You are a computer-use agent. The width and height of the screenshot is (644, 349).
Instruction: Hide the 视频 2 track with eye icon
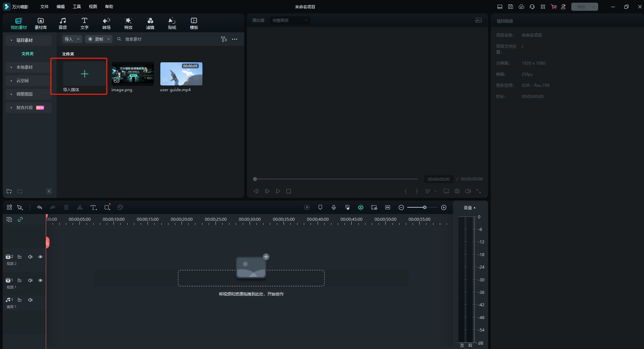pyautogui.click(x=40, y=257)
